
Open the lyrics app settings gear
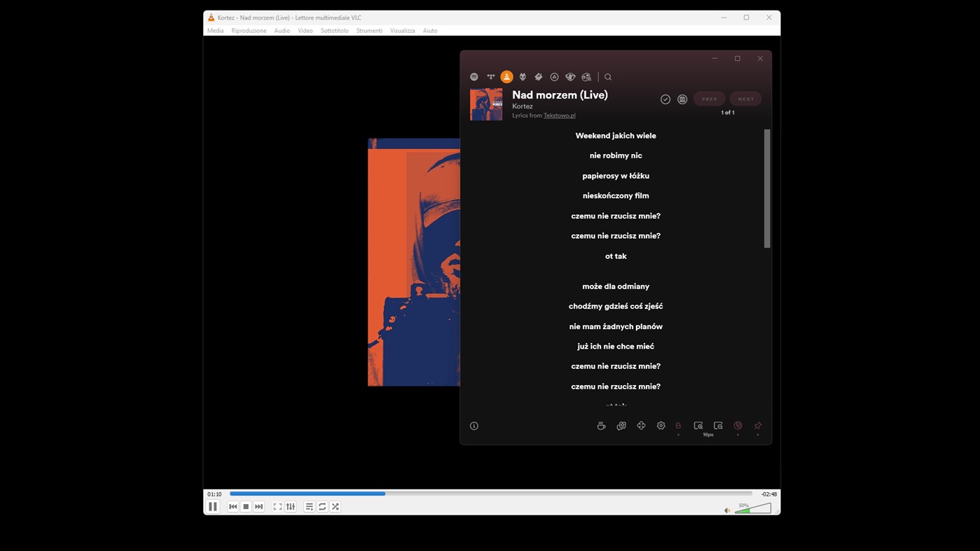click(x=661, y=425)
